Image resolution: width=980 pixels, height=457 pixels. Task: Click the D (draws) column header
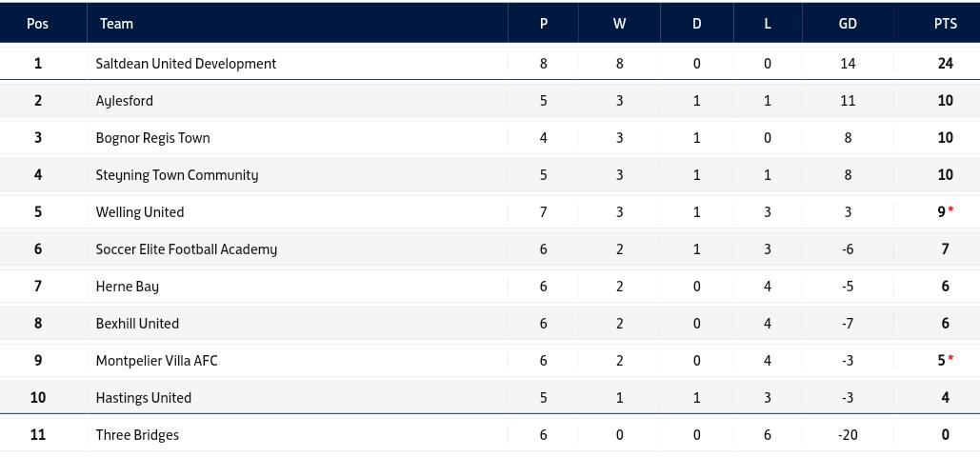point(696,24)
